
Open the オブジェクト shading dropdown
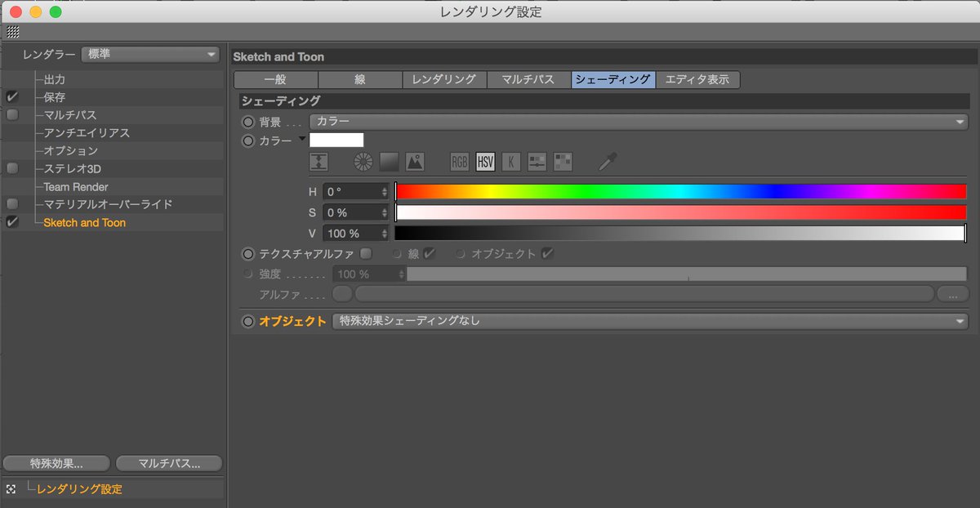[x=650, y=322]
